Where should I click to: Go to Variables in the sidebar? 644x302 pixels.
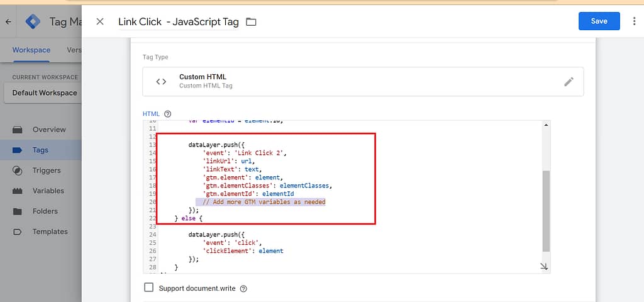(48, 191)
